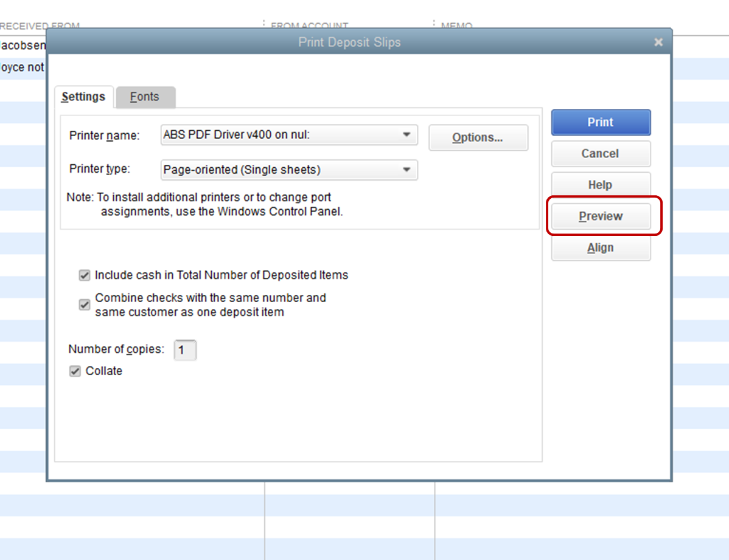
Task: Uncheck Include cash in Total Number checkbox
Action: [85, 275]
